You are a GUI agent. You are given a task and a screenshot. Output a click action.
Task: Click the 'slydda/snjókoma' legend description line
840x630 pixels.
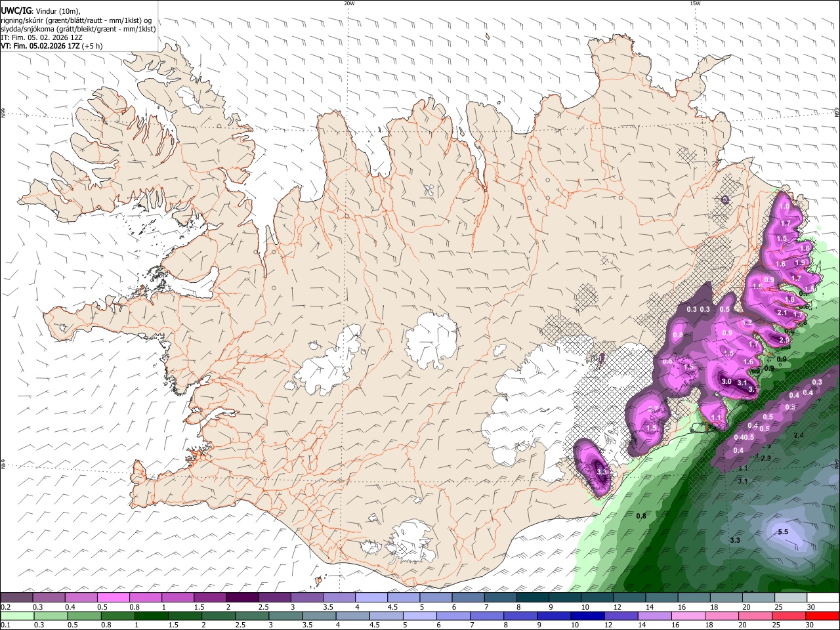[78, 29]
